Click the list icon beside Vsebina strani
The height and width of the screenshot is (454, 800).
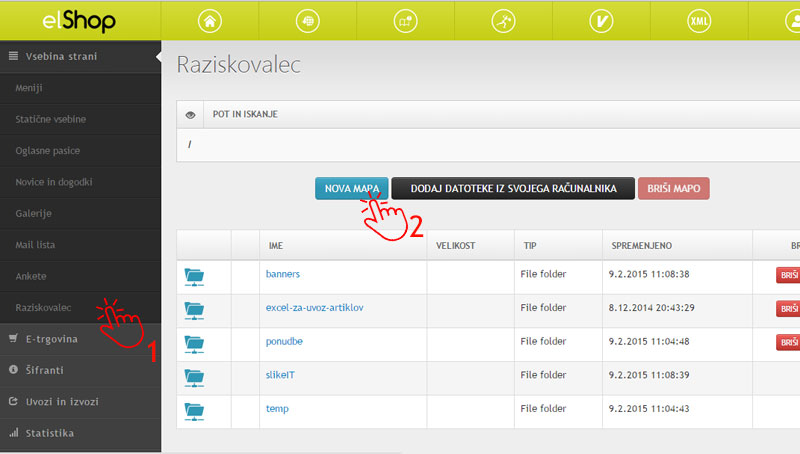pos(13,56)
